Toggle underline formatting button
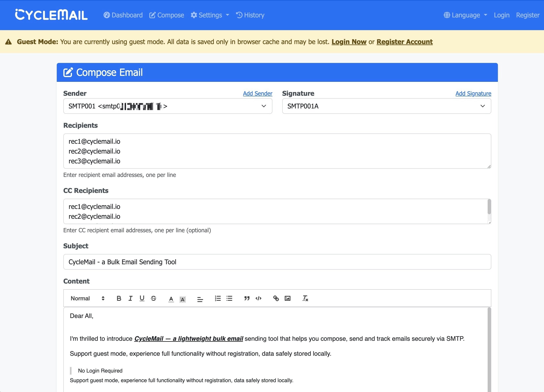Screen dimensions: 544x392 [x=142, y=298]
